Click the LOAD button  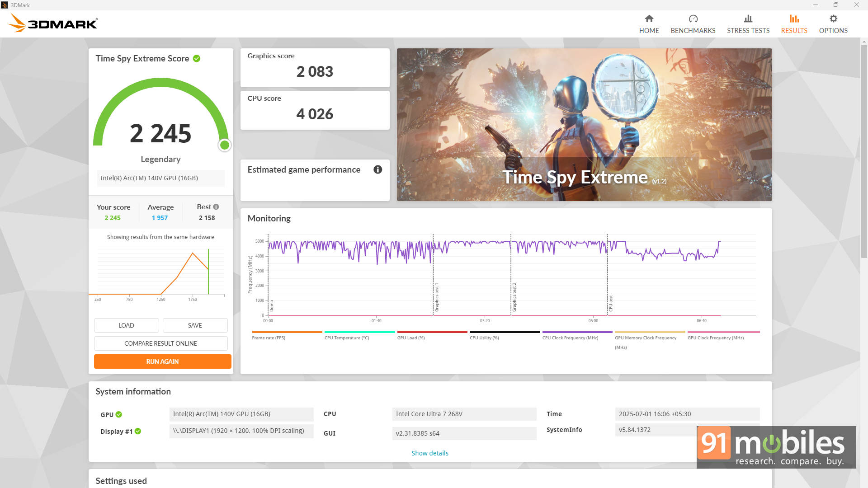tap(126, 325)
